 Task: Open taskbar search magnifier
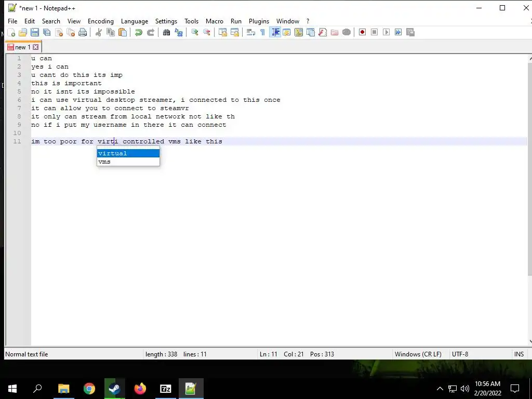pyautogui.click(x=37, y=389)
